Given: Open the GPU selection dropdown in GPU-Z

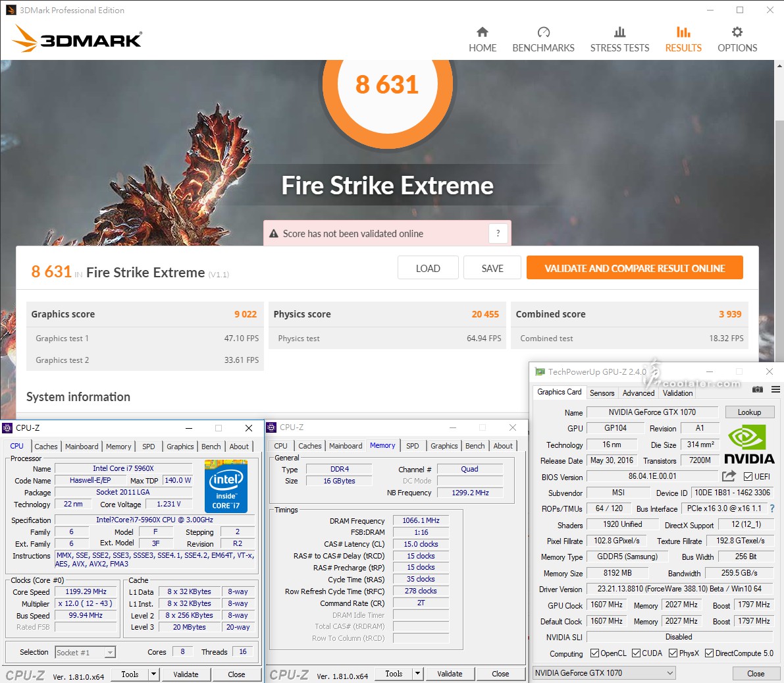Looking at the screenshot, I should [604, 673].
